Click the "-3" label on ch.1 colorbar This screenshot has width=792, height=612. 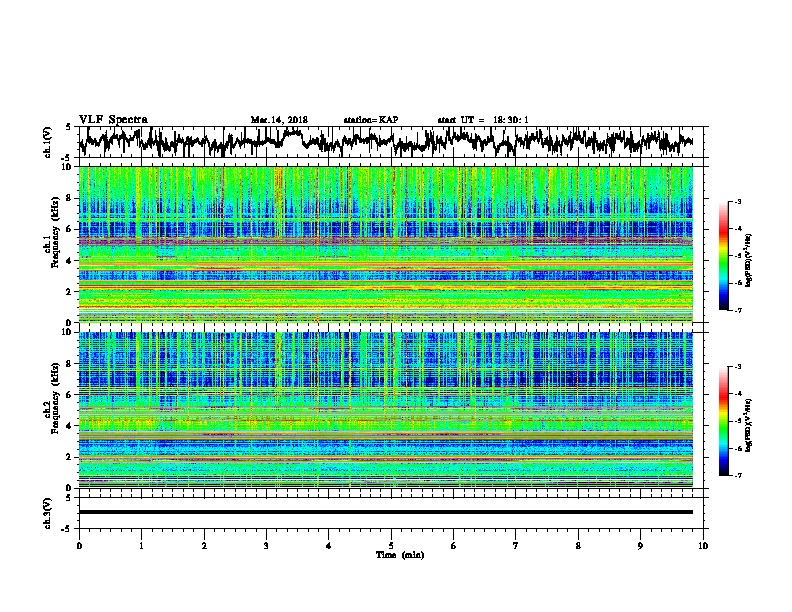[738, 202]
